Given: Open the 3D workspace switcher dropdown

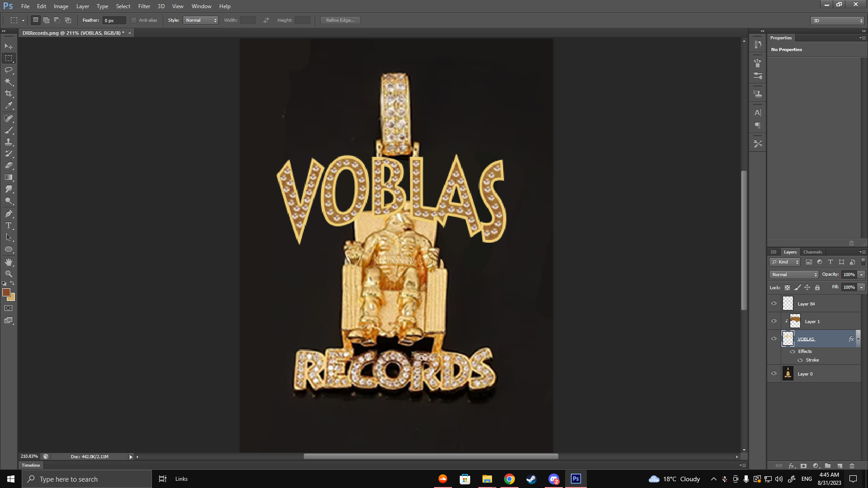Looking at the screenshot, I should point(837,21).
